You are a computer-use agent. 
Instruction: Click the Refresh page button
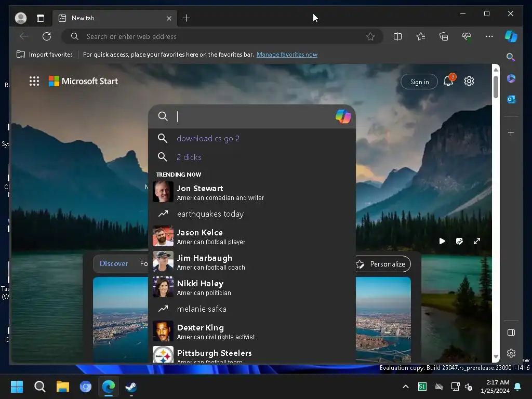point(47,36)
